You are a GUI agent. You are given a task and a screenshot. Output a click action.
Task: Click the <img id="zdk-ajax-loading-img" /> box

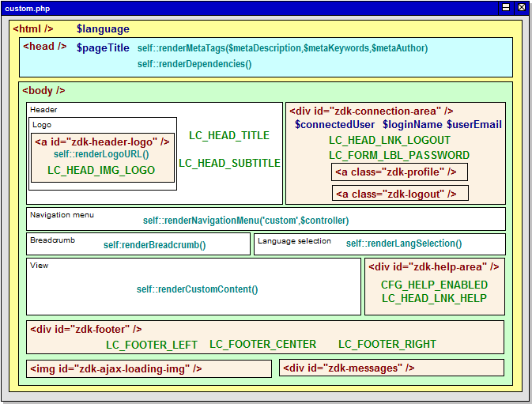(x=149, y=368)
